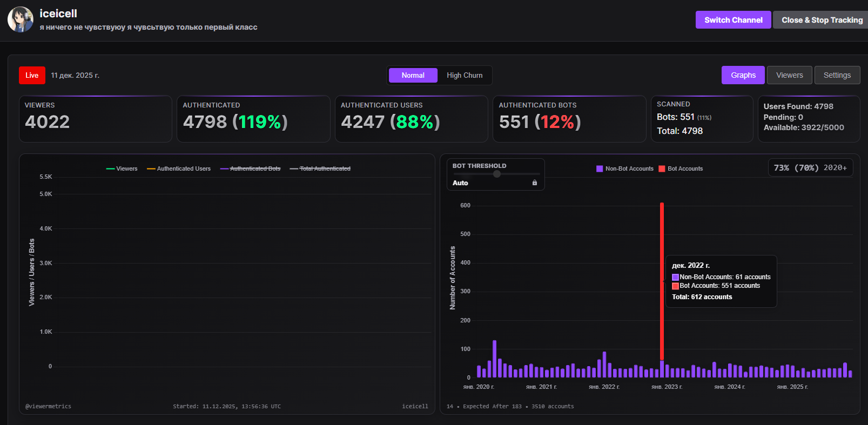
Task: Enable the Authenticated Bots legend series
Action: 251,168
